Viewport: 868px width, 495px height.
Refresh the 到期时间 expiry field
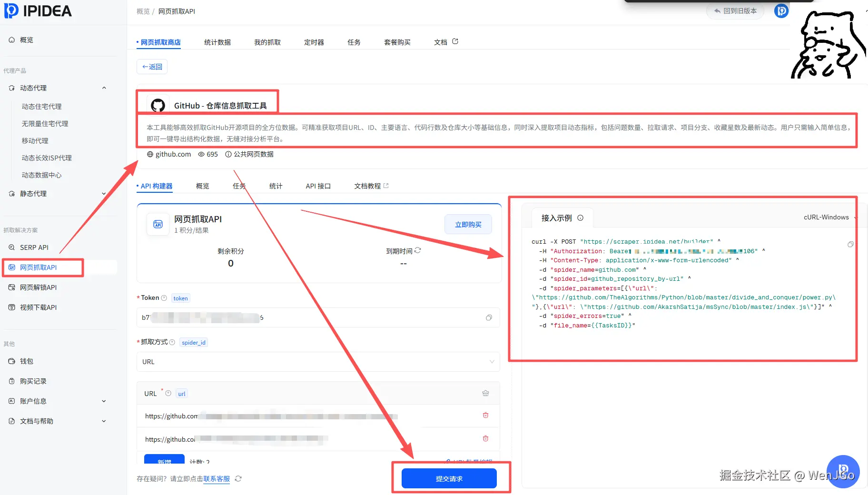pyautogui.click(x=417, y=250)
